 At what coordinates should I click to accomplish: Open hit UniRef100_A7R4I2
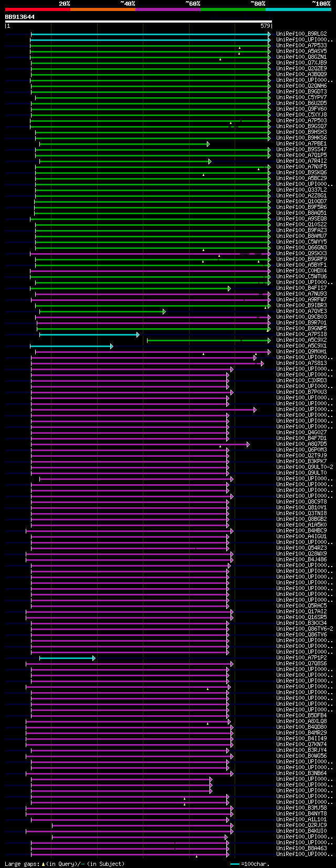click(301, 161)
